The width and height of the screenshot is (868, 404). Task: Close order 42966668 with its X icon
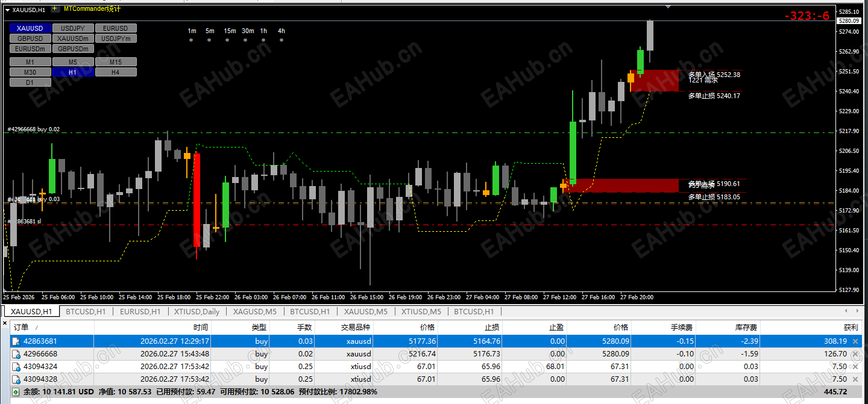pyautogui.click(x=855, y=354)
